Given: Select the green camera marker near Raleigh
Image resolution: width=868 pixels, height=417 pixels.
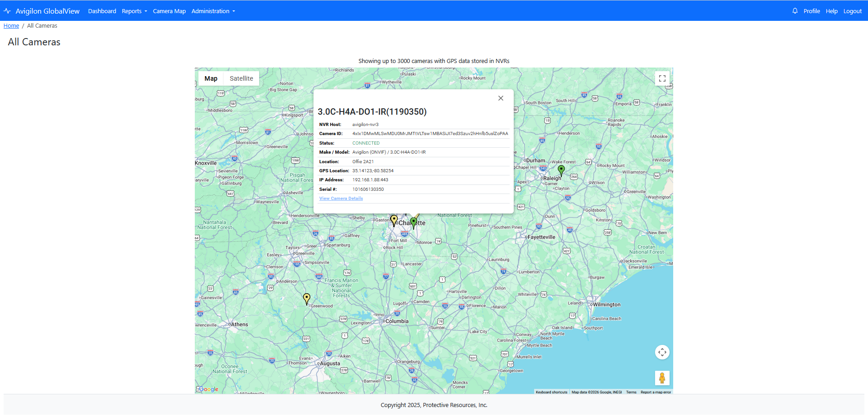Looking at the screenshot, I should tap(561, 170).
